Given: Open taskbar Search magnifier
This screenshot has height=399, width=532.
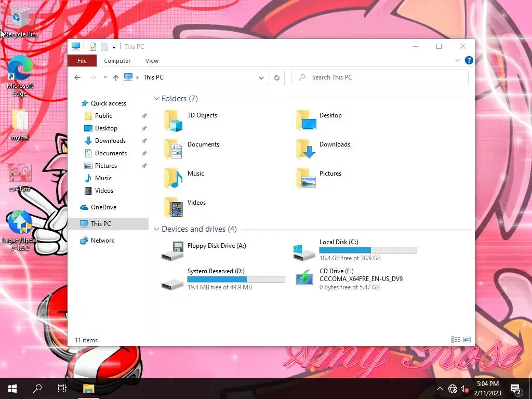Looking at the screenshot, I should click(x=37, y=388).
